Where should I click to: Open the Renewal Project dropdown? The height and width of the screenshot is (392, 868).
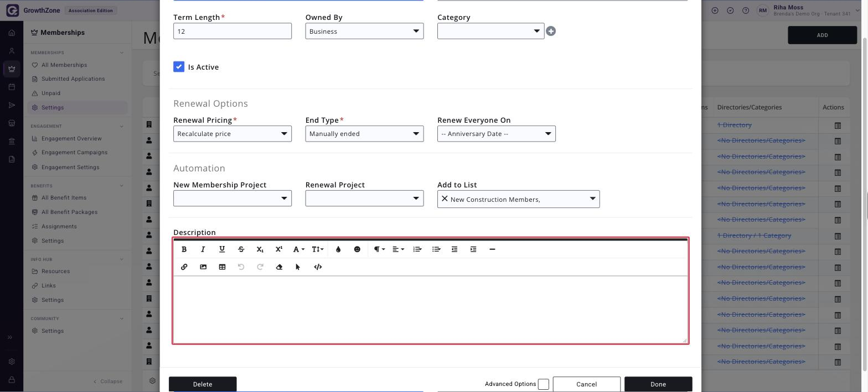[364, 198]
